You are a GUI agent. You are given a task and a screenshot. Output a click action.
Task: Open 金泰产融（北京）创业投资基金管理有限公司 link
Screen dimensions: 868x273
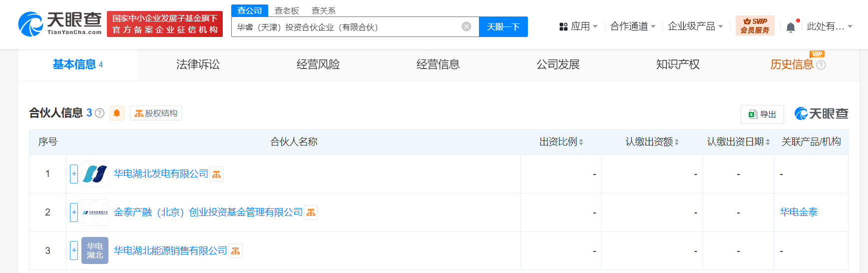[x=208, y=212]
